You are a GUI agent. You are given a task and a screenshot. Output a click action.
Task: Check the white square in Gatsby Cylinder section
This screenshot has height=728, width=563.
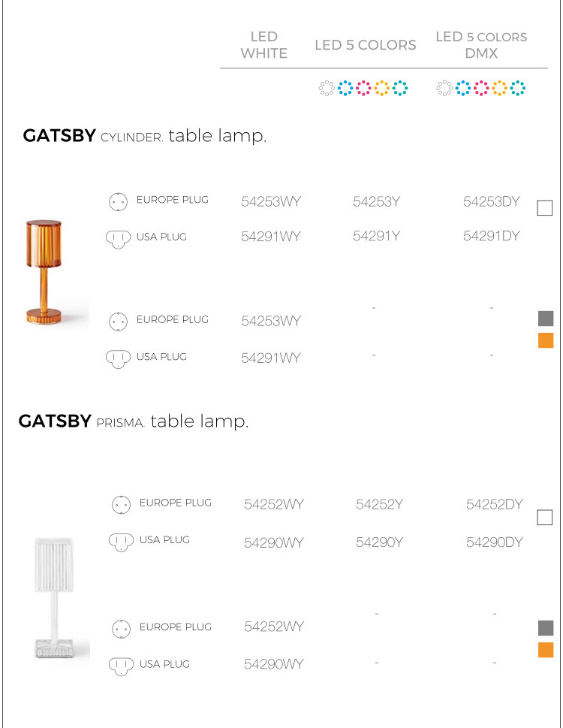545,208
